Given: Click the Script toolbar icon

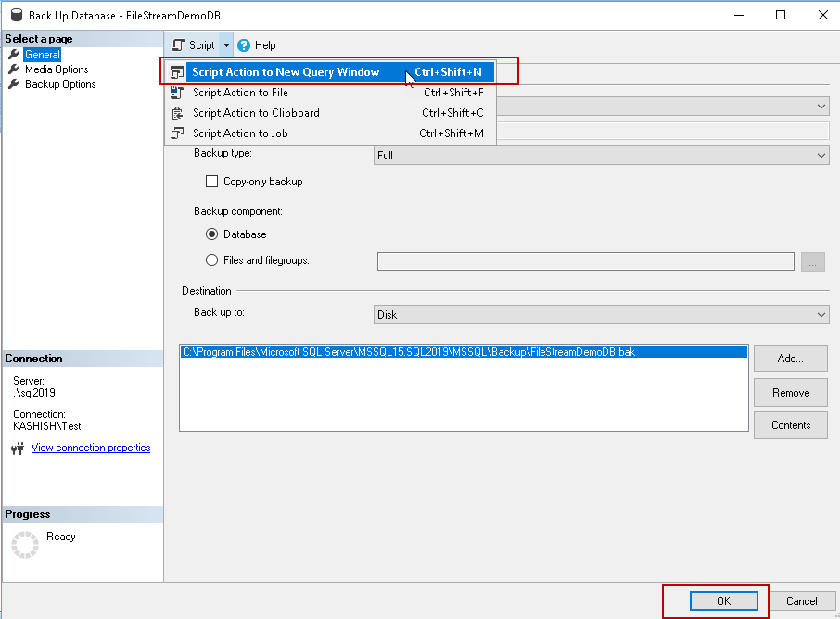Looking at the screenshot, I should tap(179, 45).
